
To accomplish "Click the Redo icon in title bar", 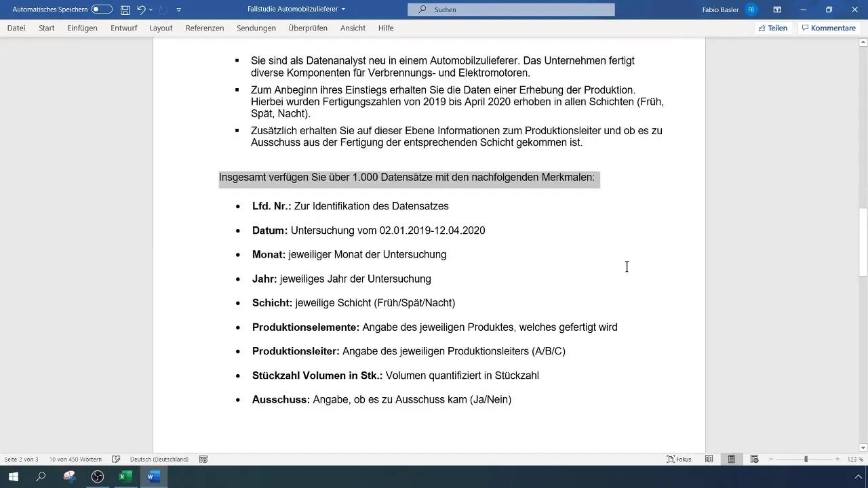I will pos(163,9).
